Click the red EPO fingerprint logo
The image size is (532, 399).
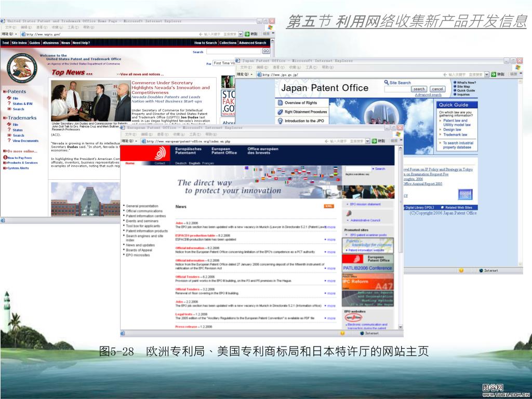coord(160,153)
